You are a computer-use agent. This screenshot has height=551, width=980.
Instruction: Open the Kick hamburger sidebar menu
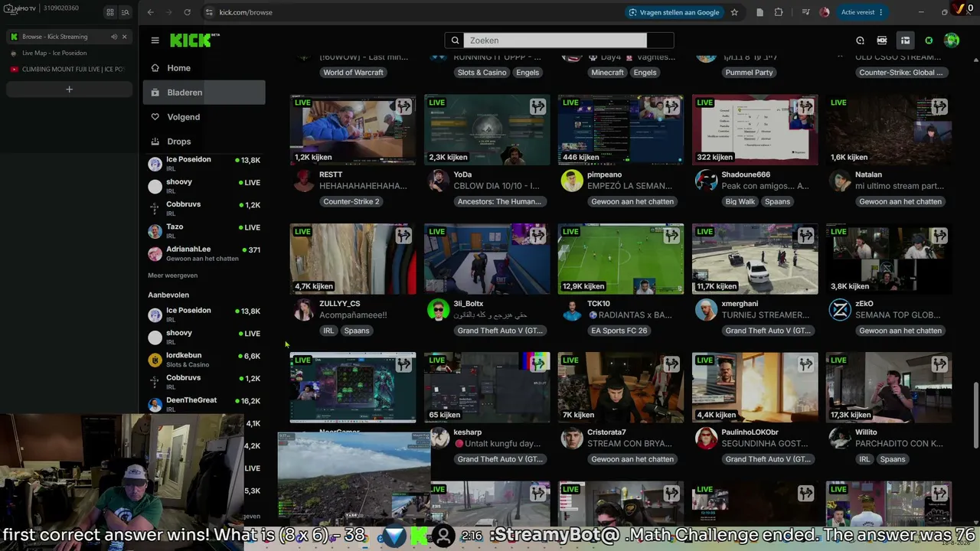coord(155,41)
